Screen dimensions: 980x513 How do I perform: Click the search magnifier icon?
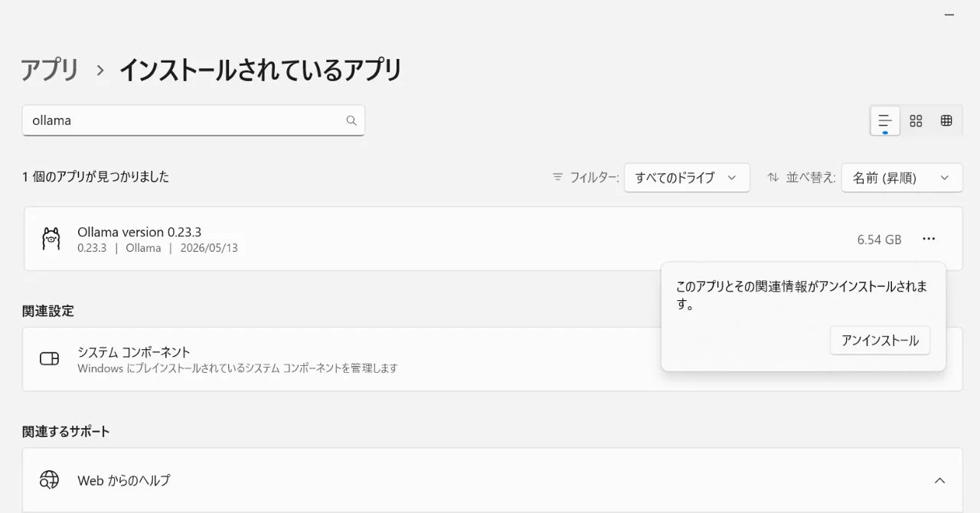[x=351, y=120]
